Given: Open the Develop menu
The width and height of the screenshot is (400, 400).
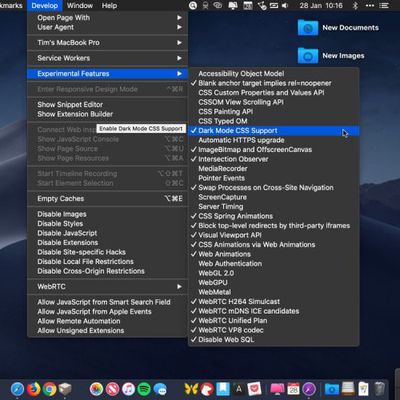Looking at the screenshot, I should pyautogui.click(x=44, y=6).
